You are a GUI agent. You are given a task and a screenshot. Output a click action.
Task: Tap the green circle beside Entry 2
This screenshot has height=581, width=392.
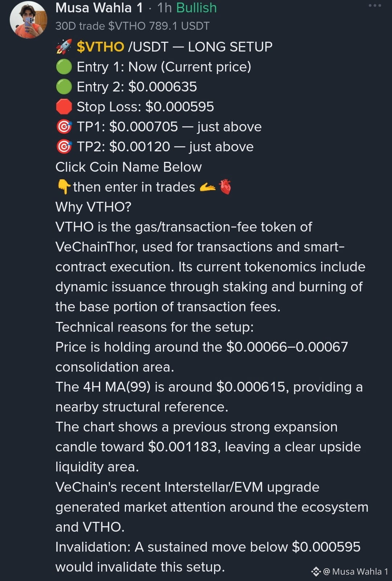point(64,87)
